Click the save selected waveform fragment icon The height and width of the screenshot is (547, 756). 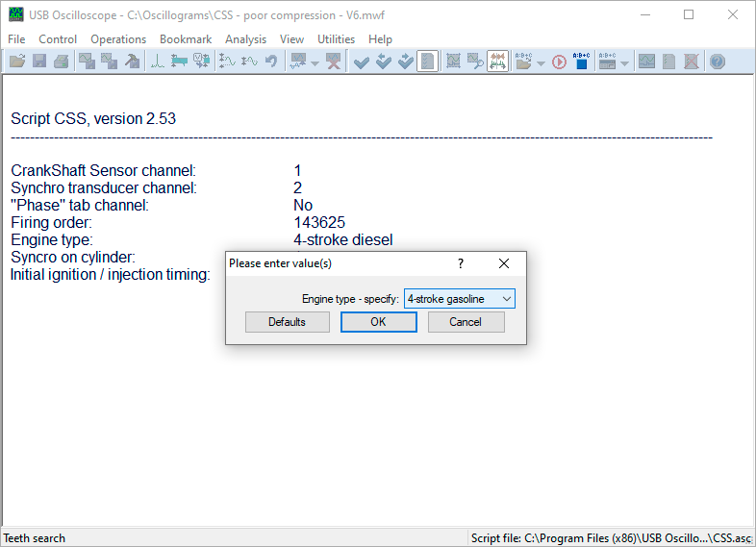[x=109, y=62]
